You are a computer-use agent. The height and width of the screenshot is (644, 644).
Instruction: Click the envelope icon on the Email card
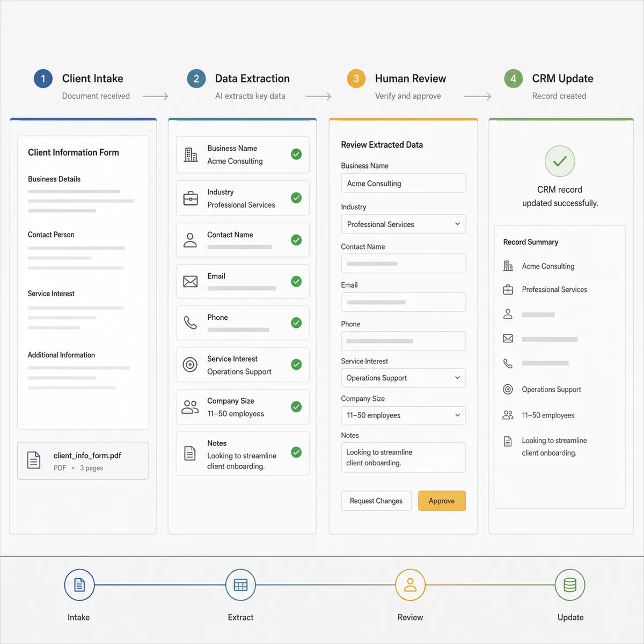pos(191,281)
